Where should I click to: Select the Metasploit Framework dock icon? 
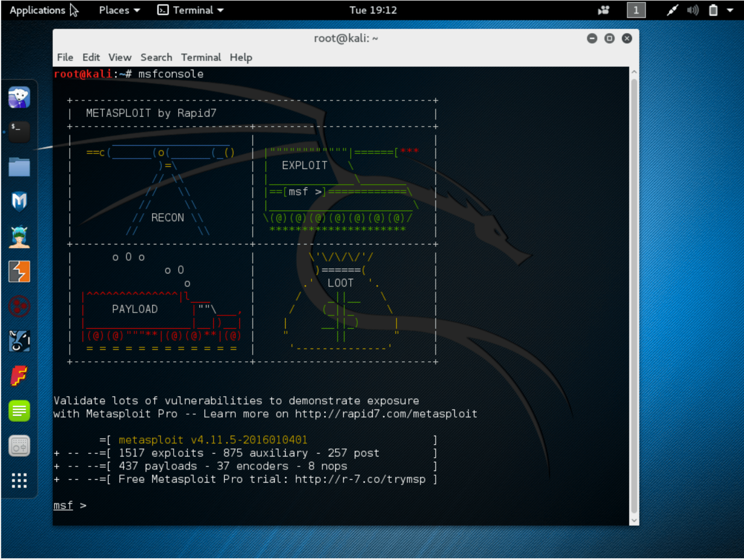pos(19,201)
